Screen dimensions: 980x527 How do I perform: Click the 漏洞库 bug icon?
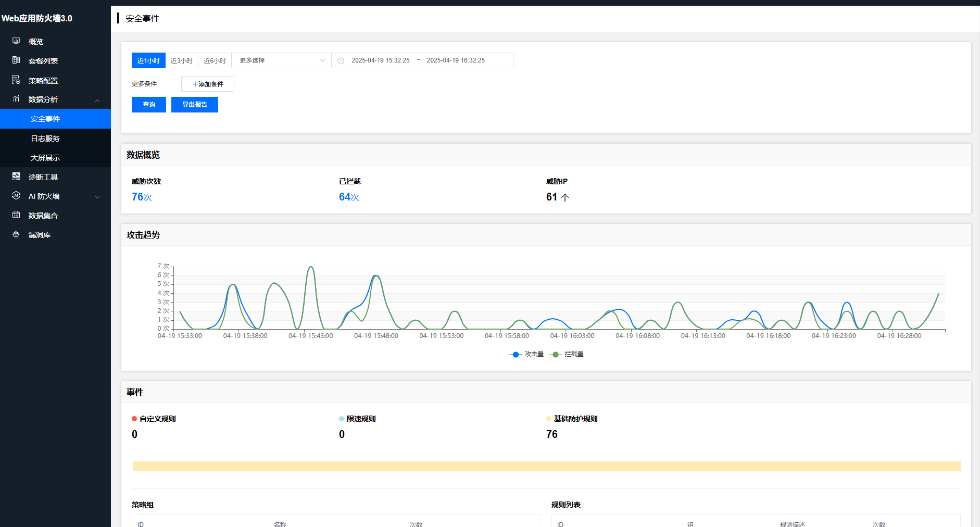pos(16,234)
